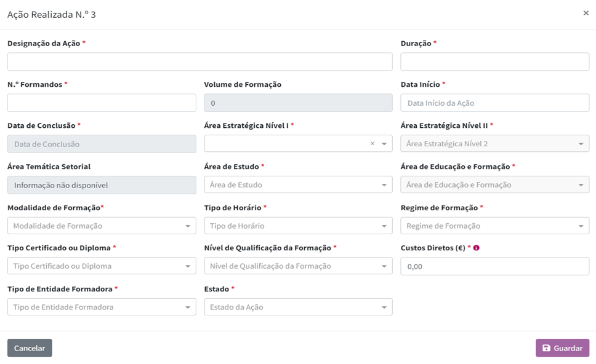Clear the Área Estratégica Nível I selection
The image size is (596, 364).
372,144
